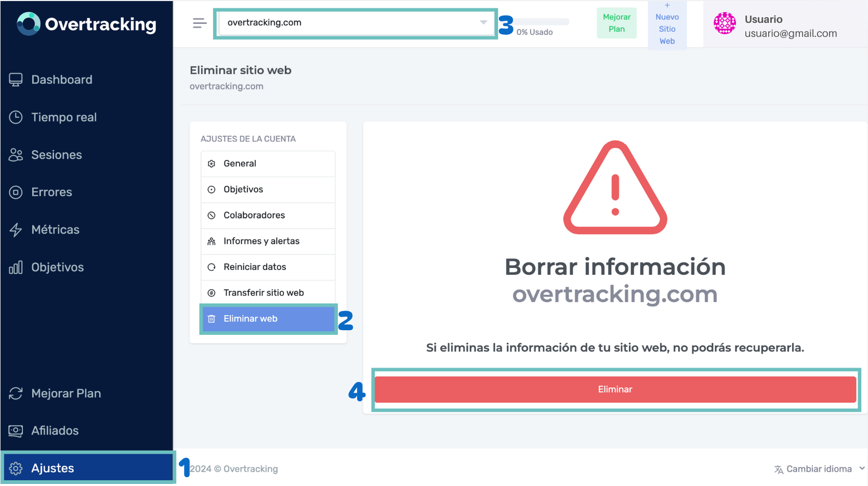The width and height of the screenshot is (868, 486).
Task: Select the General account settings tab
Action: click(268, 164)
